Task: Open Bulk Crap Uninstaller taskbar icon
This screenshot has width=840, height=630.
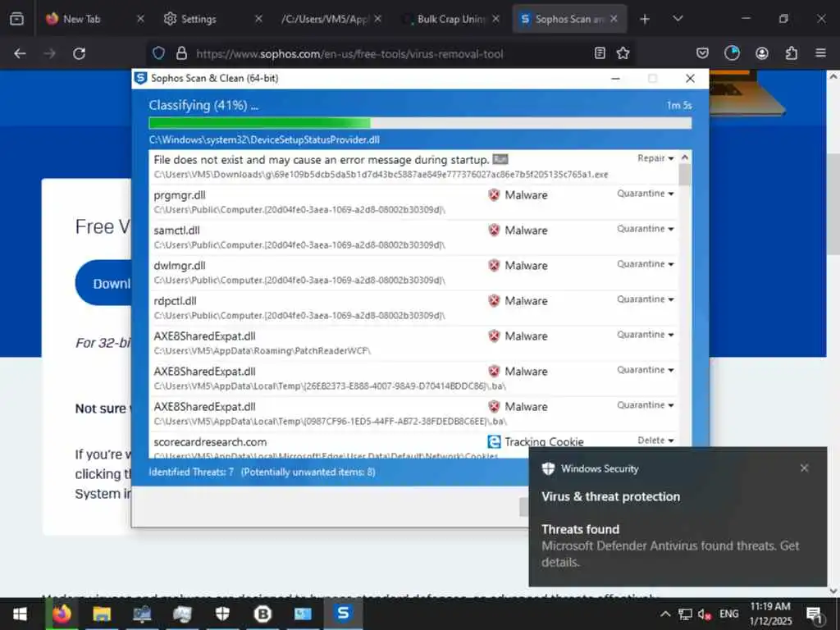Action: click(262, 614)
